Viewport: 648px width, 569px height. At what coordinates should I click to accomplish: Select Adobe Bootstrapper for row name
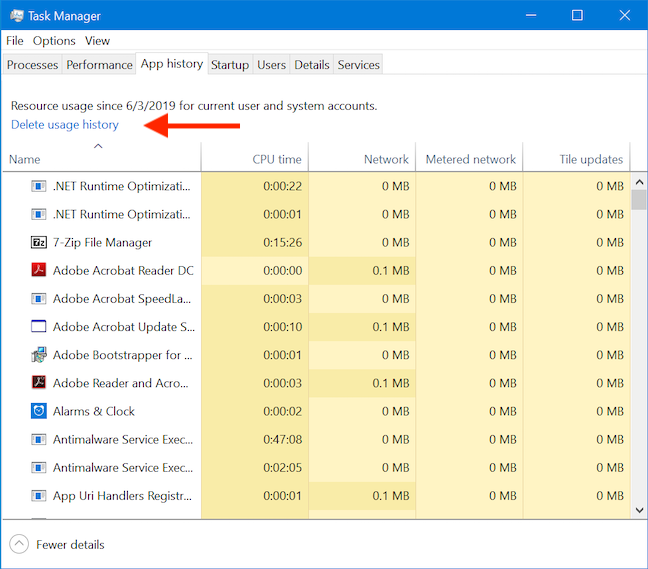pyautogui.click(x=123, y=355)
